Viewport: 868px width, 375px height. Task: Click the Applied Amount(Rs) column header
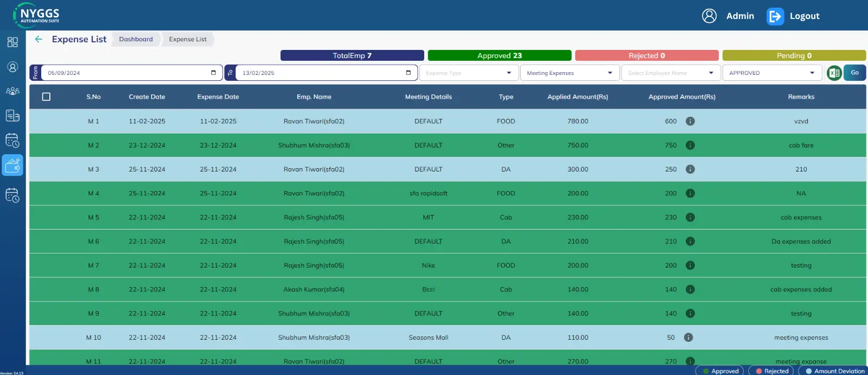(578, 97)
